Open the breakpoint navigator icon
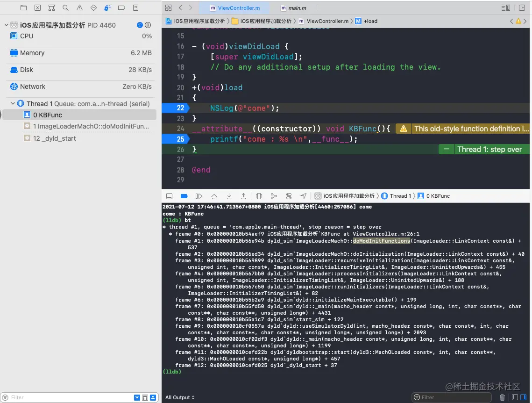Screen dimensions: 532x403 click(121, 7)
